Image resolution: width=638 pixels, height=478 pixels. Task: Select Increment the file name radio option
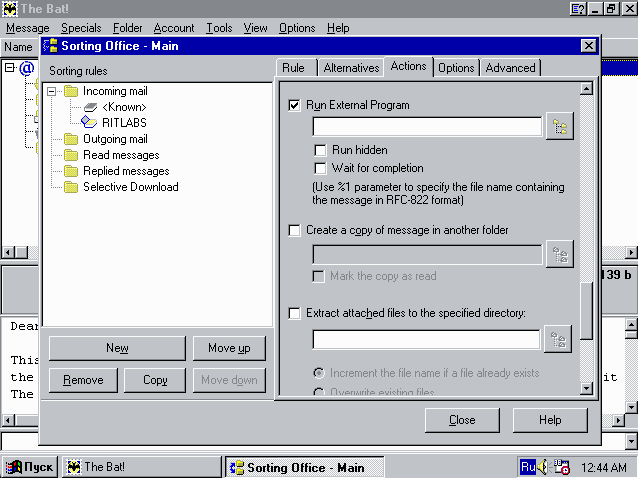319,373
